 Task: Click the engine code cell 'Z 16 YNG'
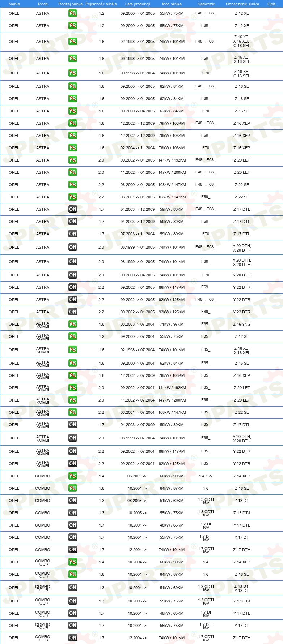[x=242, y=324]
